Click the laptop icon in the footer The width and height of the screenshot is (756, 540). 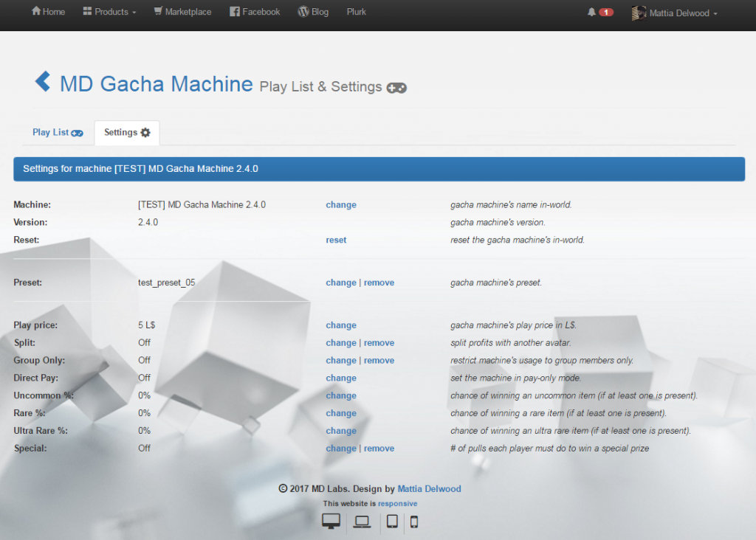pos(362,521)
